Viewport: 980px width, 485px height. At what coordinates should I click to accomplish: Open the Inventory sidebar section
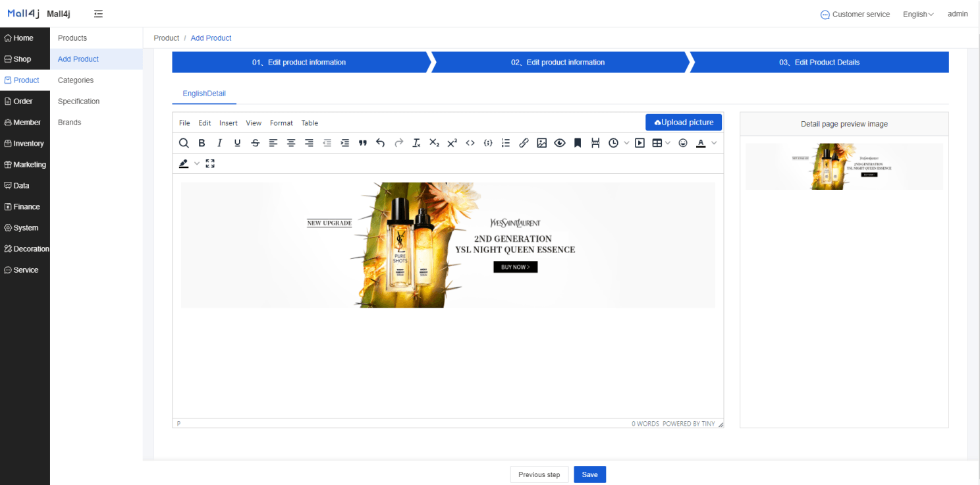[25, 144]
